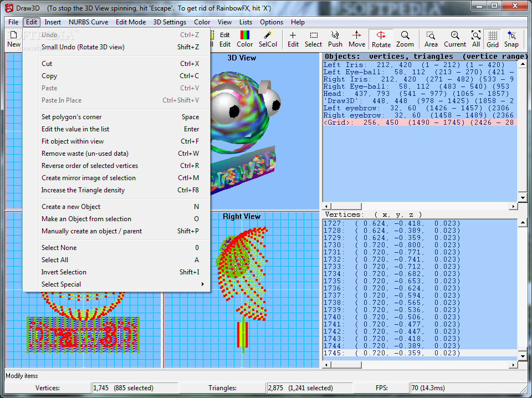The image size is (532, 398).
Task: Choose Edit the value in the list
Action: (x=116, y=129)
